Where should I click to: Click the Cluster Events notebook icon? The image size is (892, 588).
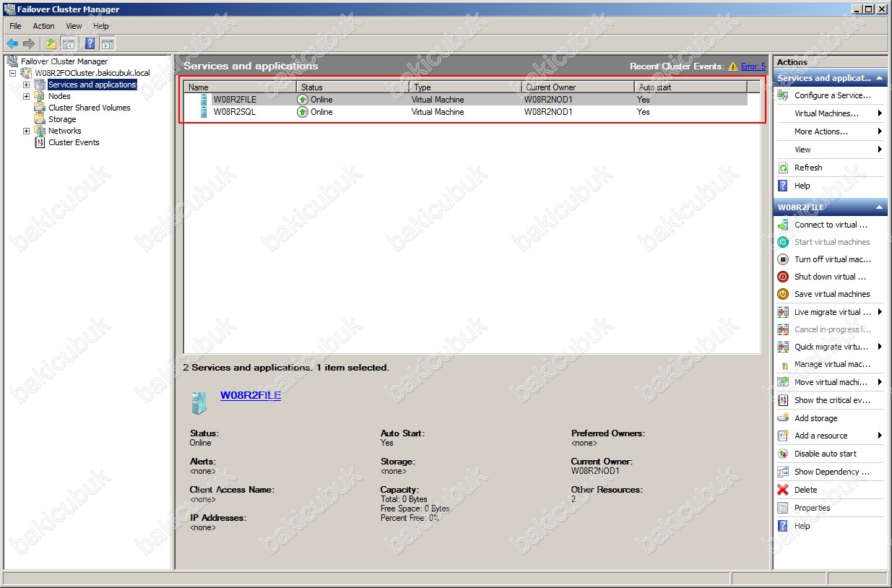[40, 142]
